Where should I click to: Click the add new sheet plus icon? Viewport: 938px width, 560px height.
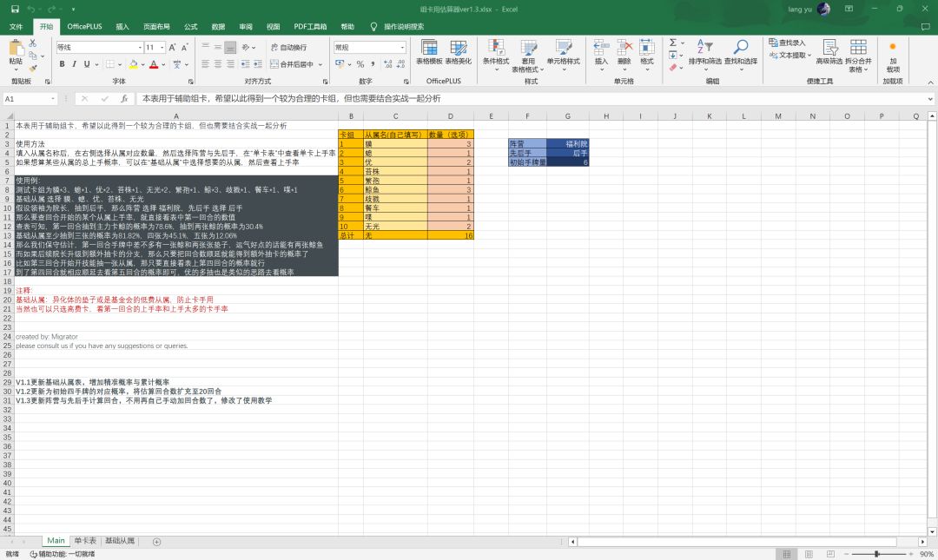pyautogui.click(x=156, y=542)
